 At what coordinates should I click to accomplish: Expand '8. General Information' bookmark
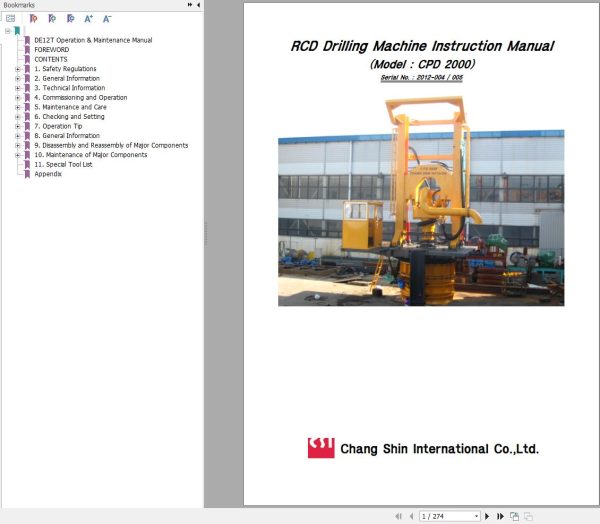(x=17, y=136)
